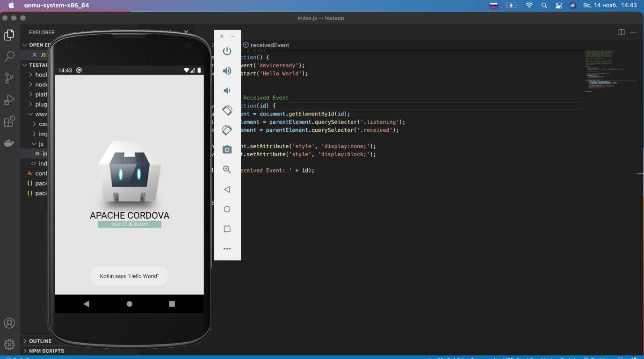Rotate the emulator right
The width and height of the screenshot is (644, 359).
227,130
